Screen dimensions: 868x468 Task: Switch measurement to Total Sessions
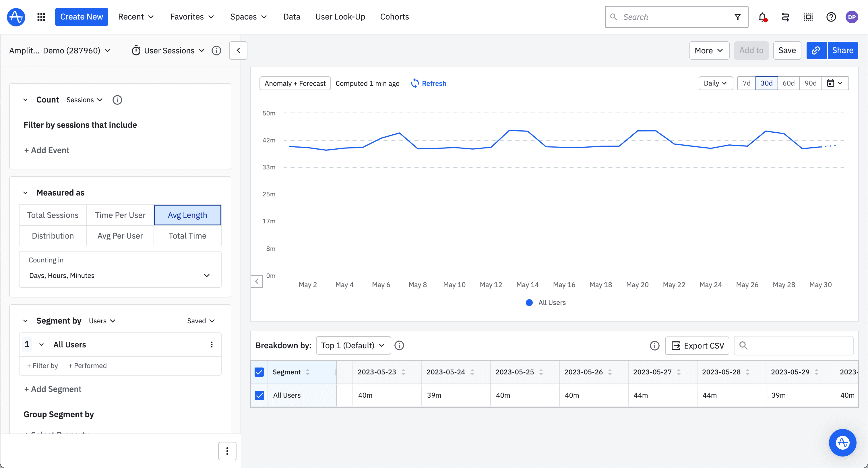(53, 215)
